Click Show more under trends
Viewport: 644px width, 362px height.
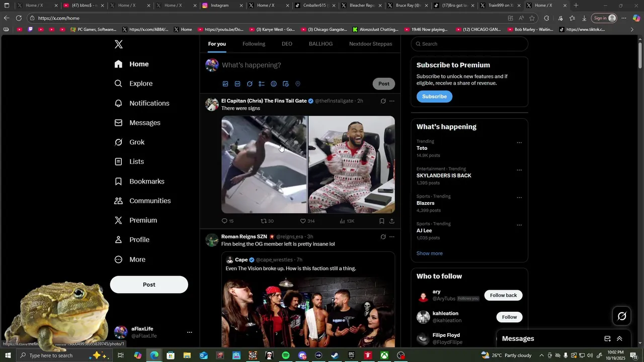430,253
